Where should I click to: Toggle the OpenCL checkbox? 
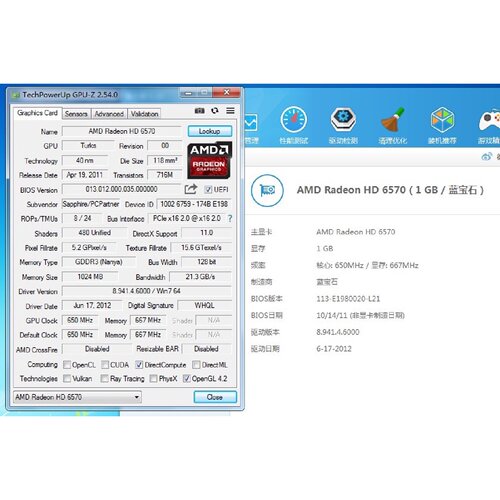(67, 365)
